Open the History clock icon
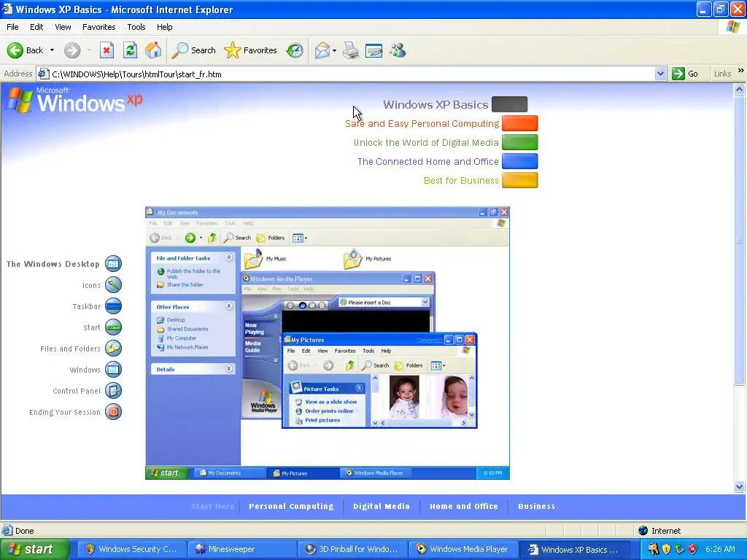747x560 pixels. pos(295,50)
